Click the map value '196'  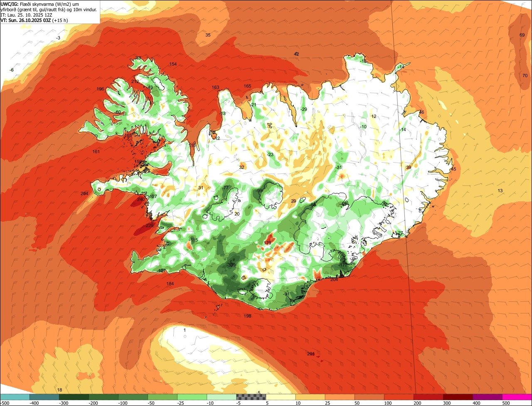(100, 89)
